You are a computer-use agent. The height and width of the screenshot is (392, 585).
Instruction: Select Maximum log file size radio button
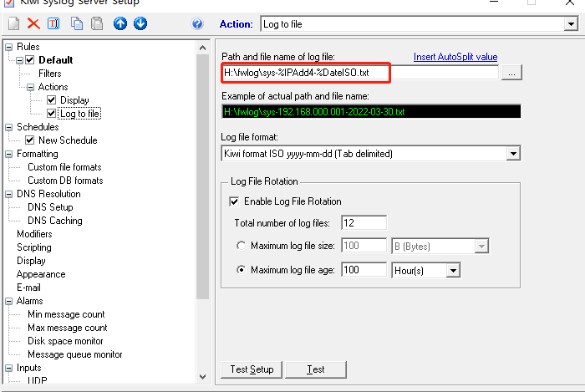(241, 246)
